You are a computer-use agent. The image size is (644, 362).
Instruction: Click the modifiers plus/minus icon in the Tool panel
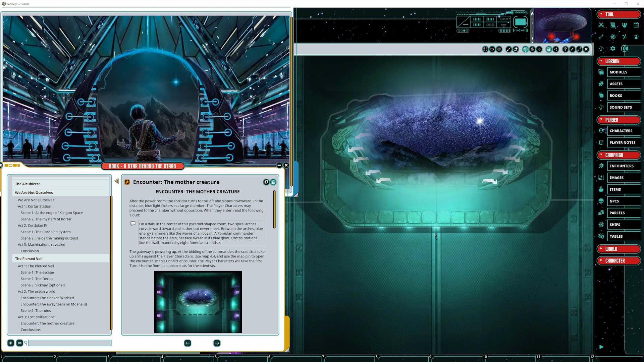[625, 37]
